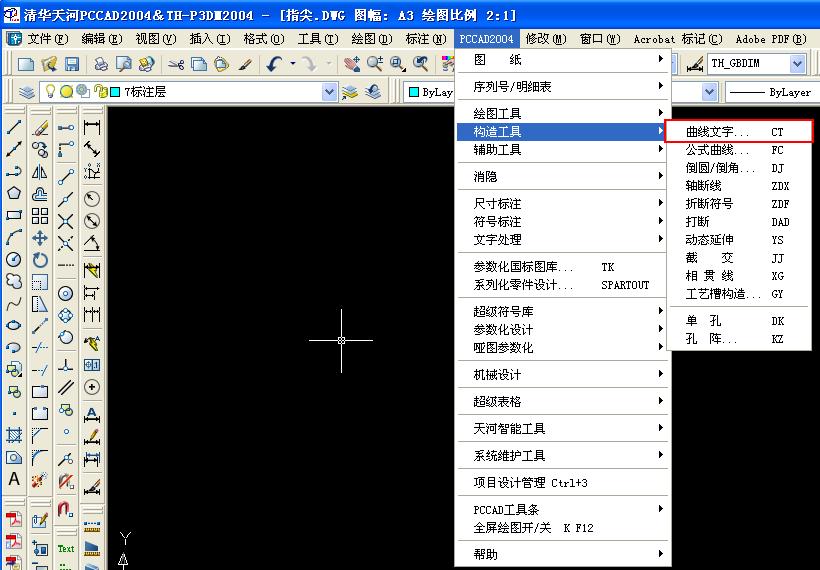Open the Adobe PDF(B) menu
This screenshot has height=570, width=820.
771,39
